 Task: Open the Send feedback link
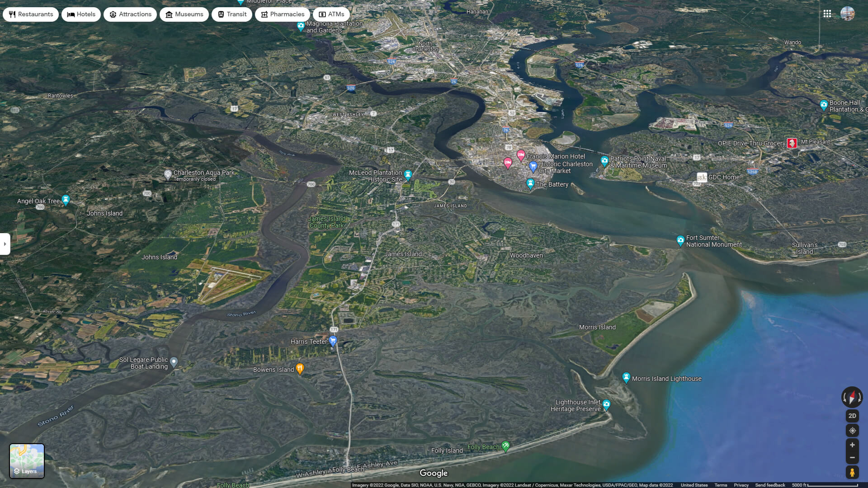[770, 485]
